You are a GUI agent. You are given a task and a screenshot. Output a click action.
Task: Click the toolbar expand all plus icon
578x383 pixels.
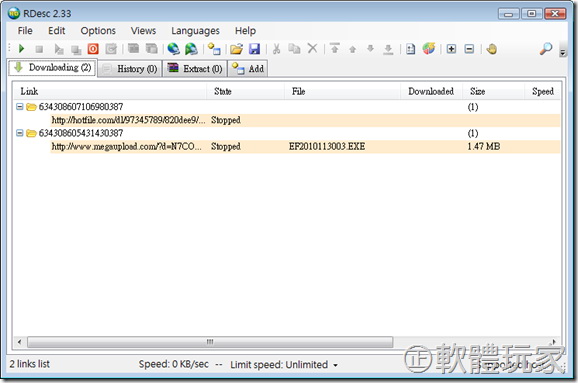[x=451, y=49]
